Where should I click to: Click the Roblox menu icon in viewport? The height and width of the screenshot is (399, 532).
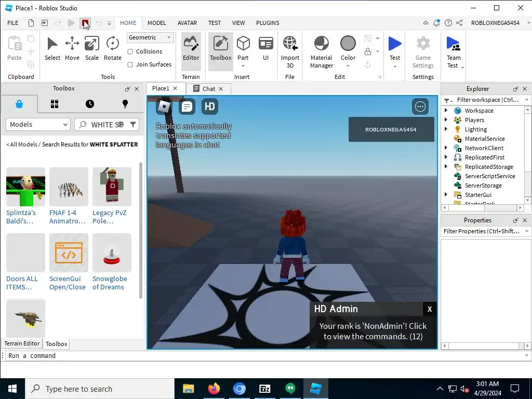click(164, 107)
